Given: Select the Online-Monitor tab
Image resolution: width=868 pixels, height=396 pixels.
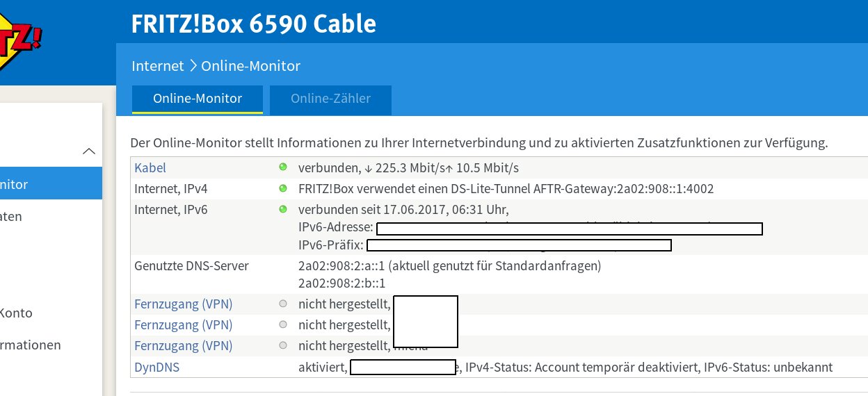Looking at the screenshot, I should pos(198,99).
